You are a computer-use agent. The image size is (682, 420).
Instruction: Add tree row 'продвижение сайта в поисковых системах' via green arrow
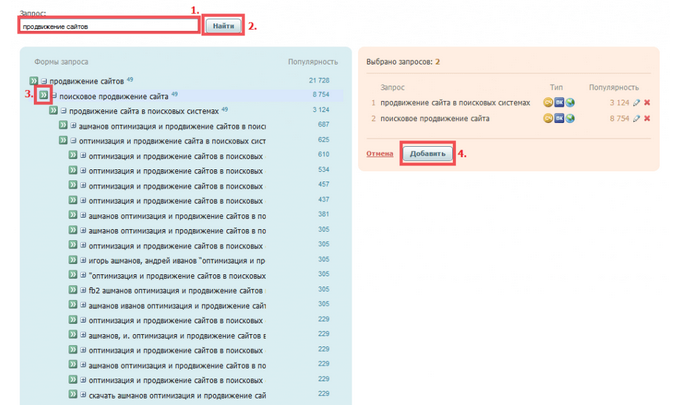point(53,110)
